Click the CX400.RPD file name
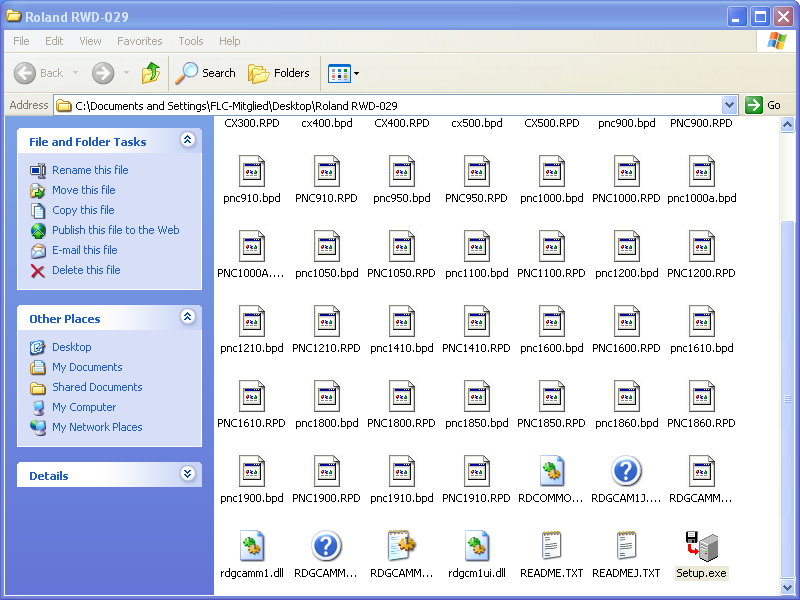 (402, 123)
